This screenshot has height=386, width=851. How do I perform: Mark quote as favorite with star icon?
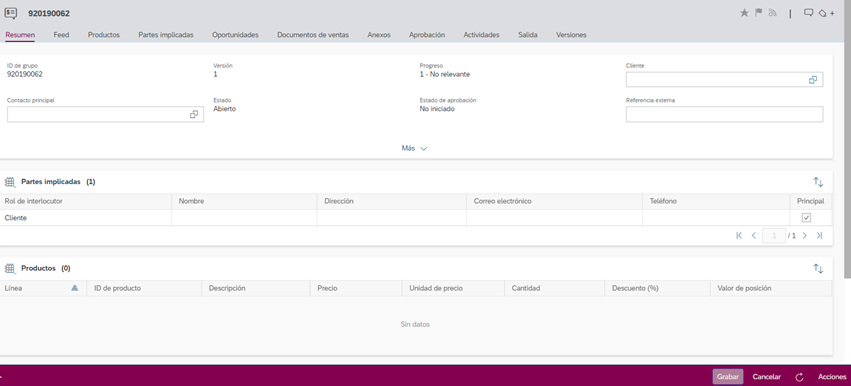(744, 12)
